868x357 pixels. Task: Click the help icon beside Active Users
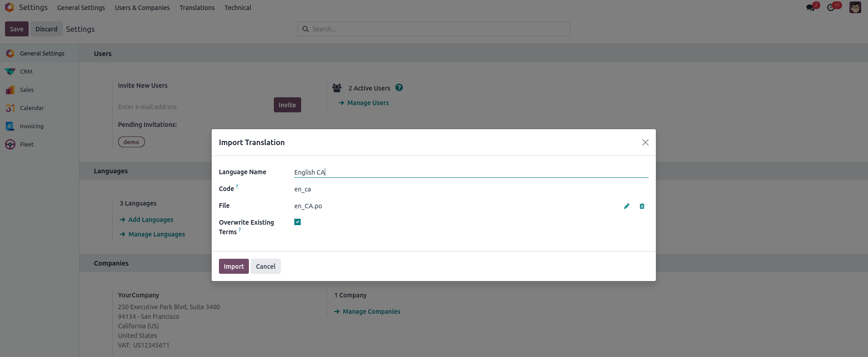coord(399,88)
